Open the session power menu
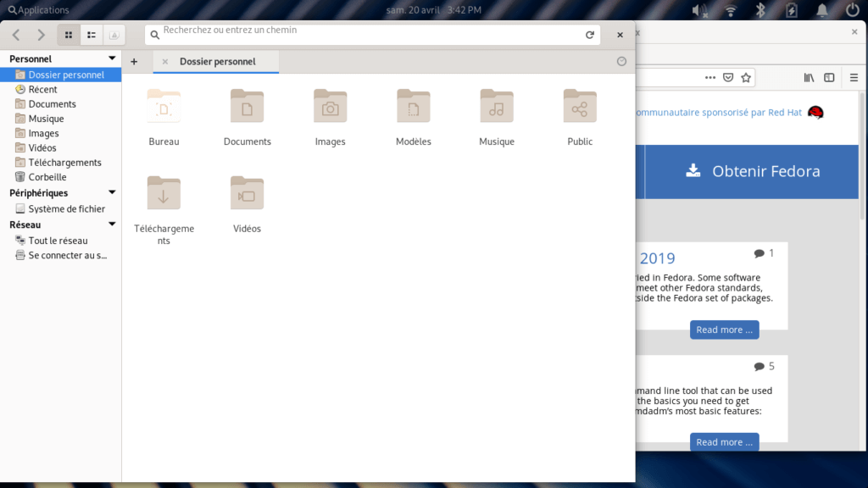The image size is (868, 488). point(853,10)
